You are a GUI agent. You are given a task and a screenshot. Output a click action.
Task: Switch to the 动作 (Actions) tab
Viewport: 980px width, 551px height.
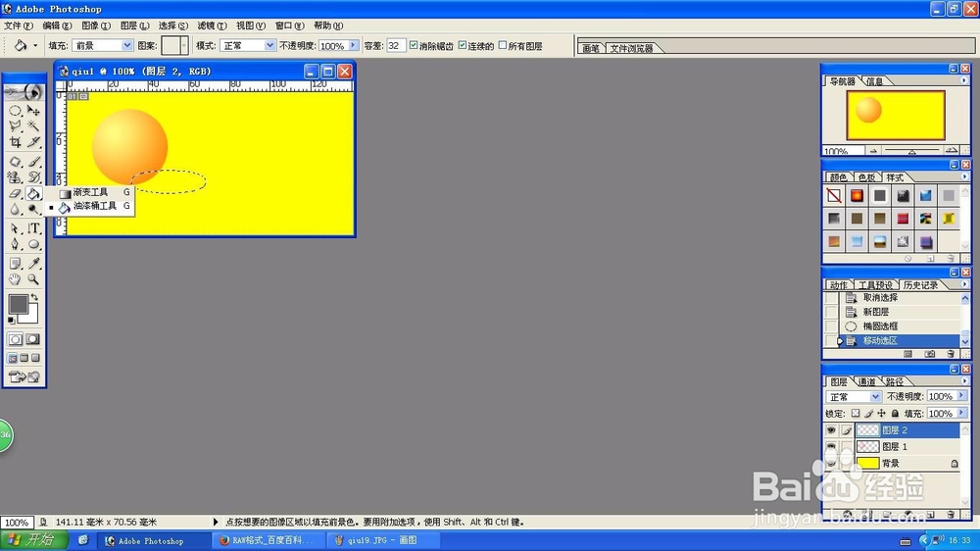pyautogui.click(x=839, y=285)
